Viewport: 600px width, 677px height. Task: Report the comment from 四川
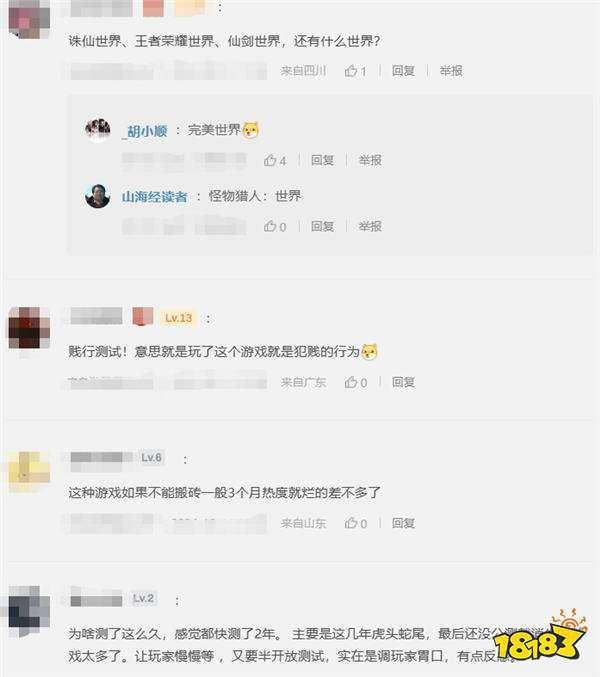tap(451, 71)
